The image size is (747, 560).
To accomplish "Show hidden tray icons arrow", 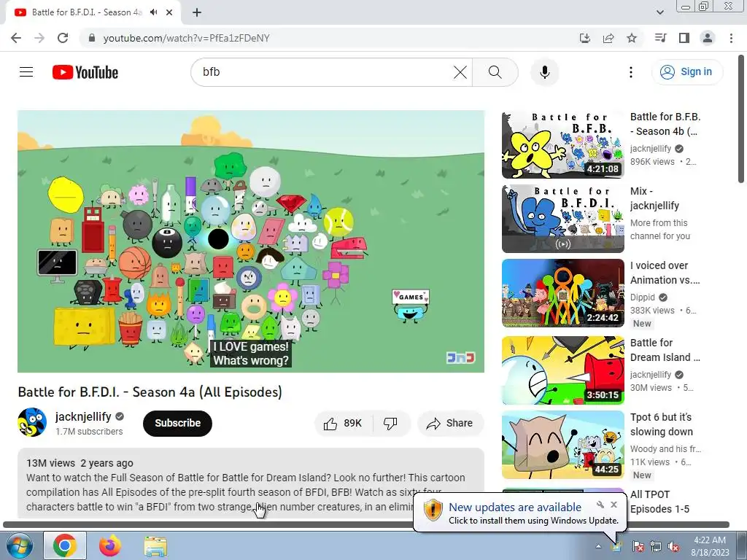I will tap(598, 546).
